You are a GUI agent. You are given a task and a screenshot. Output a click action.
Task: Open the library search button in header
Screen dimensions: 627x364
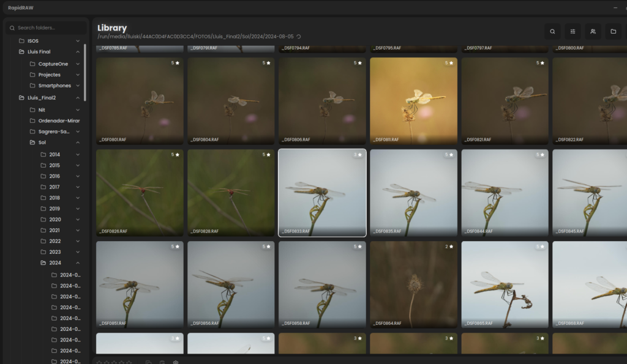552,32
